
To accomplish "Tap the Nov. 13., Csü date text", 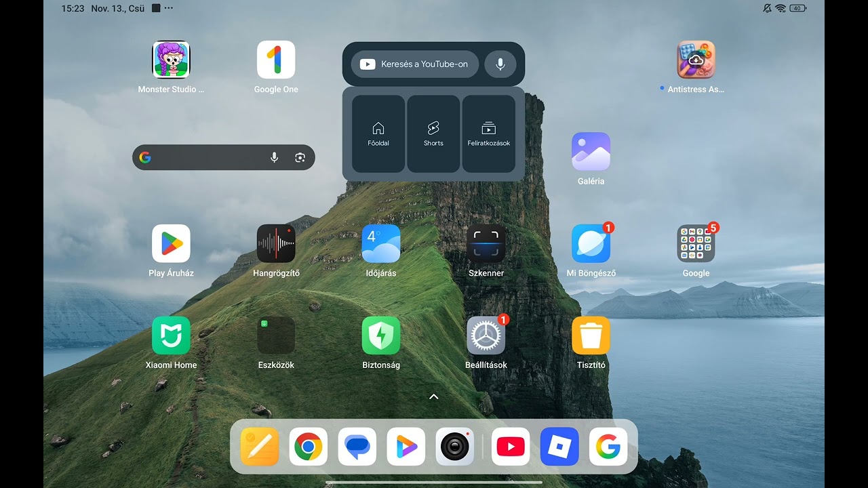I will (x=119, y=8).
